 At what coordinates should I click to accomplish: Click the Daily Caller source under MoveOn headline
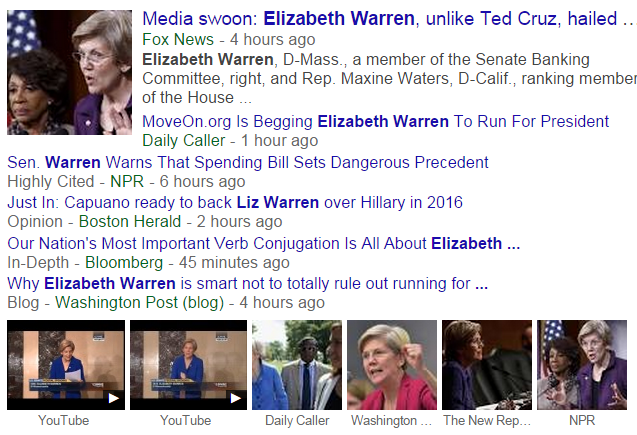click(184, 141)
